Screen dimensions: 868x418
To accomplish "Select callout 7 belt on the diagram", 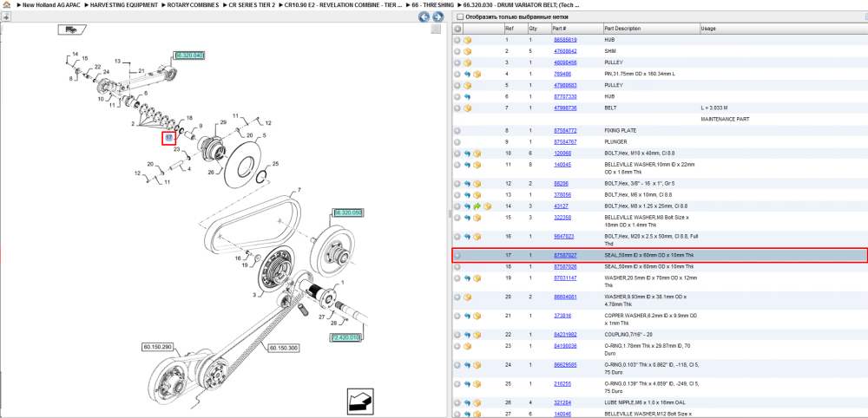I will [299, 190].
